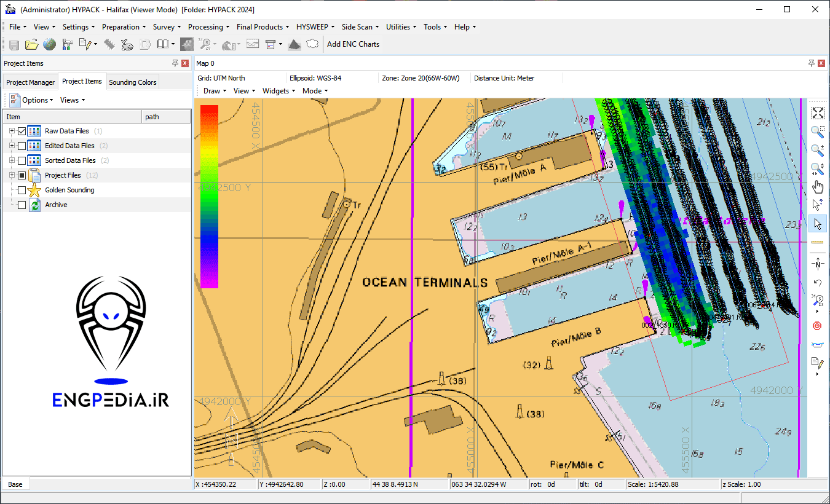The width and height of the screenshot is (830, 504).
Task: Tick the Archive checkbox
Action: click(x=22, y=205)
